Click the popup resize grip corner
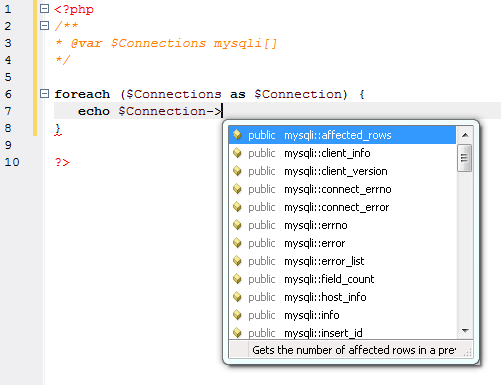Screen dimensions: 501x385 click(467, 351)
